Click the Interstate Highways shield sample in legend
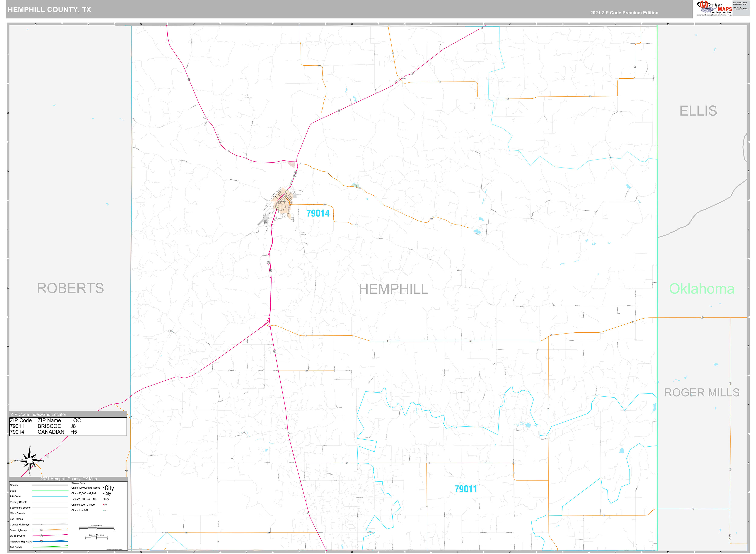The image size is (756, 554). [42, 541]
